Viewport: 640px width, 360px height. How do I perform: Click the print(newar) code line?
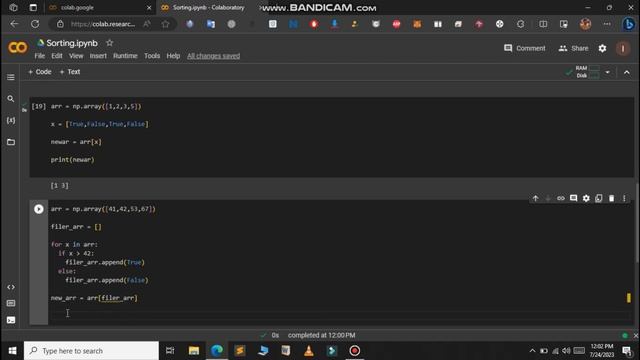point(73,160)
